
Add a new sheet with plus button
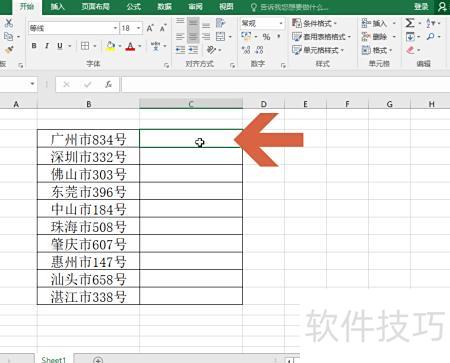(98, 360)
